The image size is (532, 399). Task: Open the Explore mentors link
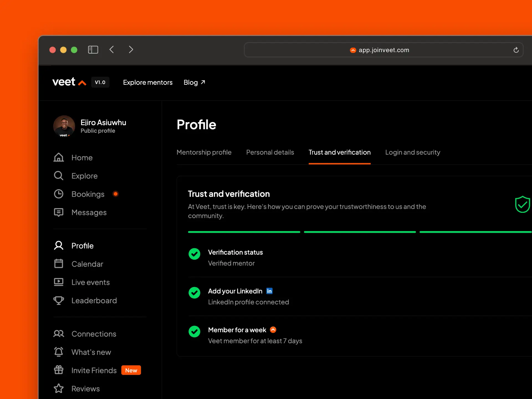(148, 83)
